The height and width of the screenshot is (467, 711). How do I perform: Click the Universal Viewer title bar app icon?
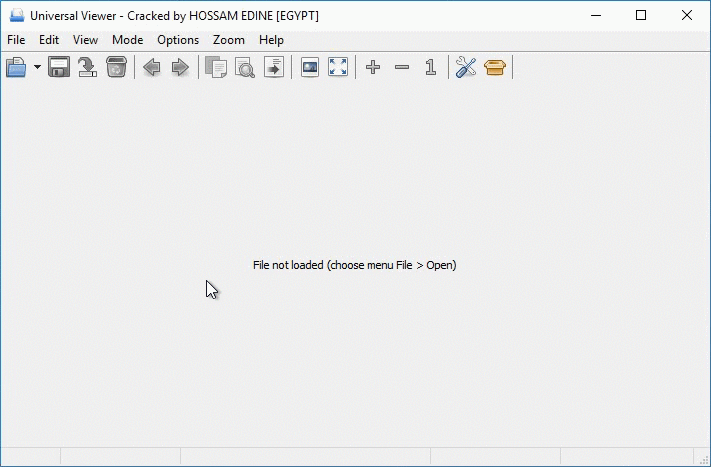coord(17,15)
